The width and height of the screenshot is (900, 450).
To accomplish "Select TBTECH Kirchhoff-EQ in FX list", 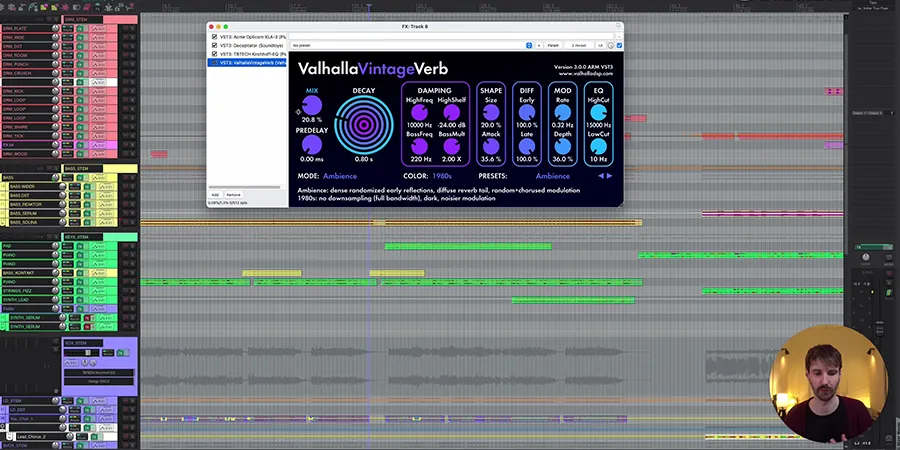I will point(252,53).
